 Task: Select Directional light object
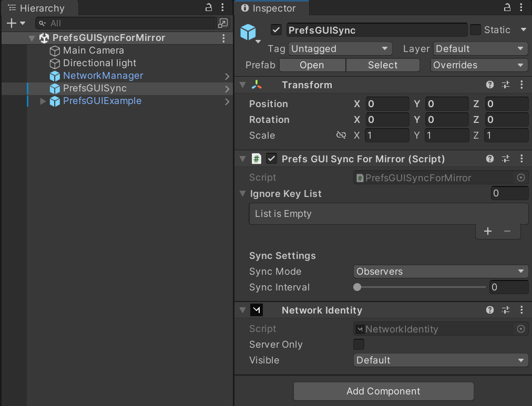[x=99, y=63]
